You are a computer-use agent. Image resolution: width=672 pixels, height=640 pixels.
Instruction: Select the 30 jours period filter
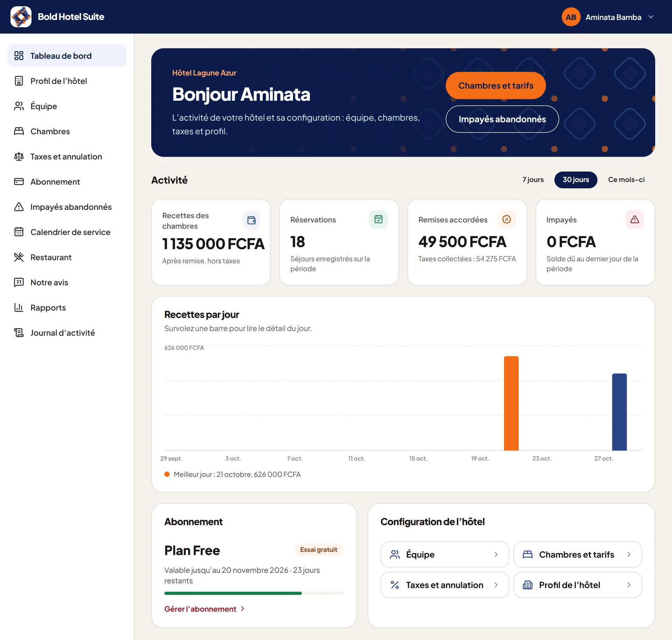click(576, 180)
